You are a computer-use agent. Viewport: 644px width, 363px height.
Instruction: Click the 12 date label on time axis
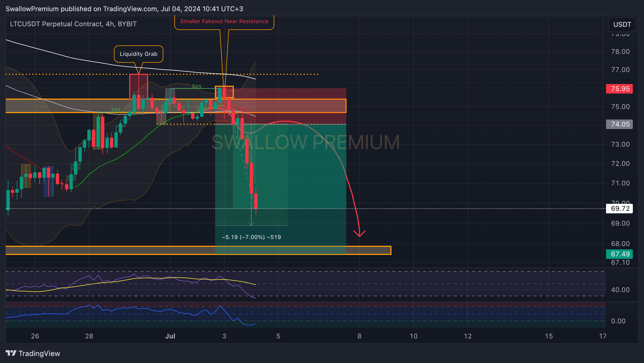[468, 336]
